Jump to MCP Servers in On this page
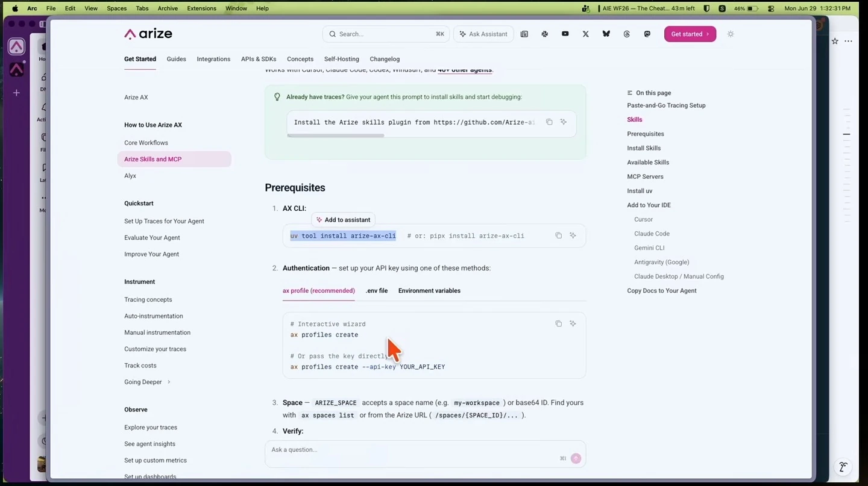 [645, 176]
